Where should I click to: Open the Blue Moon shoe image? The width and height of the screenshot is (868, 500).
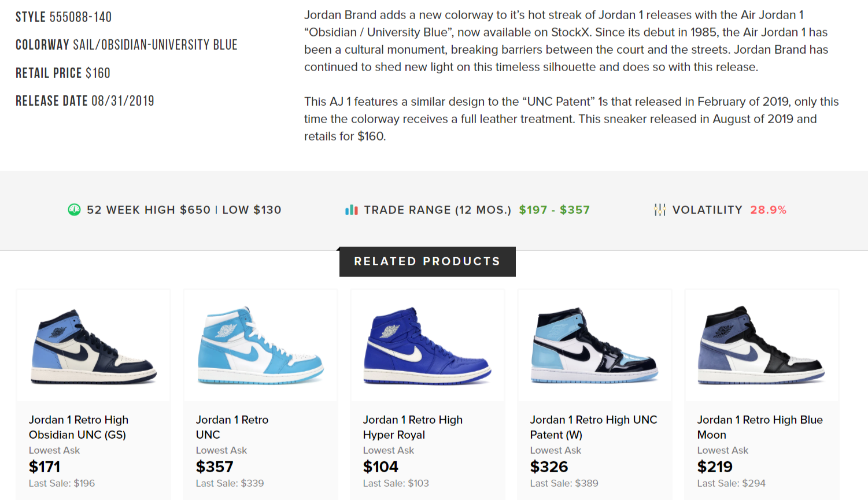pyautogui.click(x=762, y=346)
